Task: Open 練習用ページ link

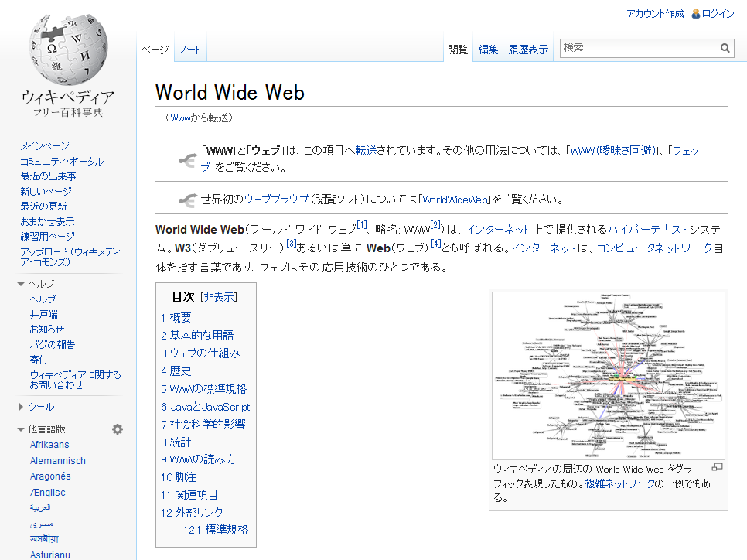Action: pyautogui.click(x=48, y=237)
